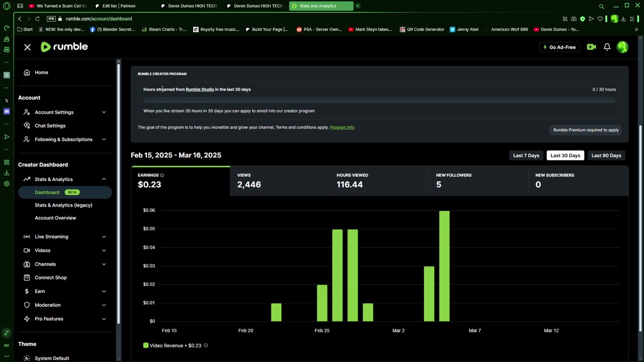Select the Last 7 Days range
This screenshot has width=644, height=362.
click(526, 155)
